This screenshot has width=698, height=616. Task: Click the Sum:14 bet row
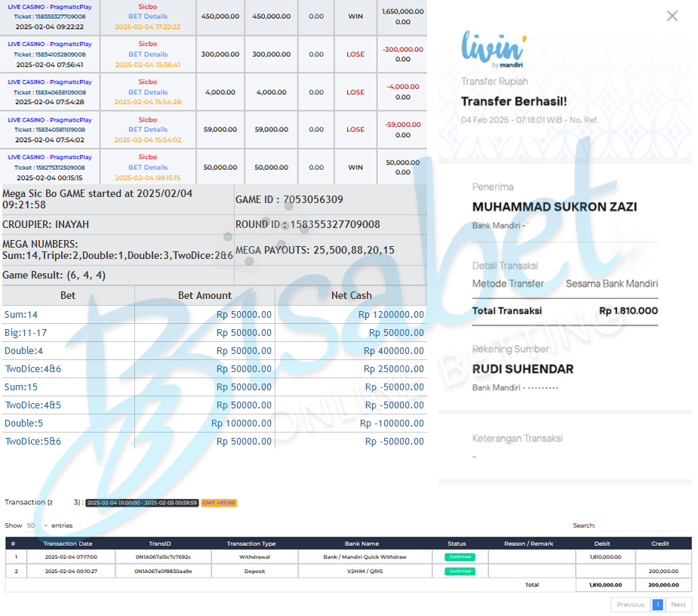point(214,315)
